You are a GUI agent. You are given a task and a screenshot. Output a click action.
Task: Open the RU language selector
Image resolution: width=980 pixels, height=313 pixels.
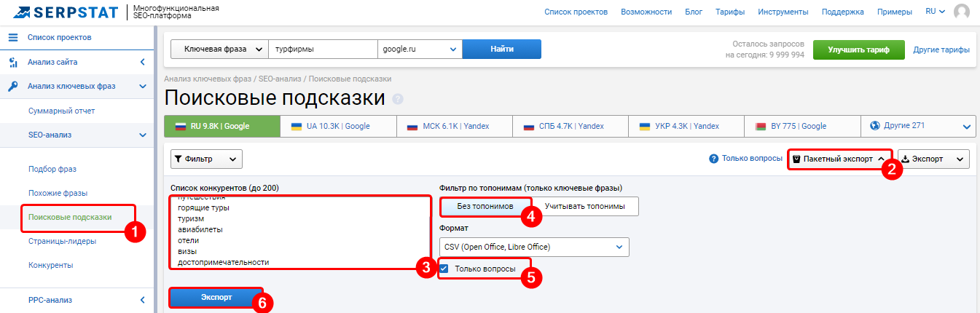[936, 12]
